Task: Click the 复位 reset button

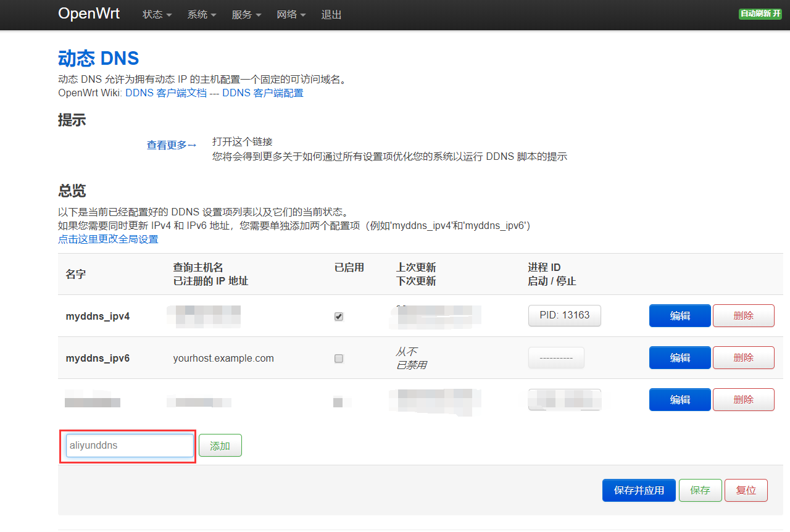Action: tap(746, 491)
